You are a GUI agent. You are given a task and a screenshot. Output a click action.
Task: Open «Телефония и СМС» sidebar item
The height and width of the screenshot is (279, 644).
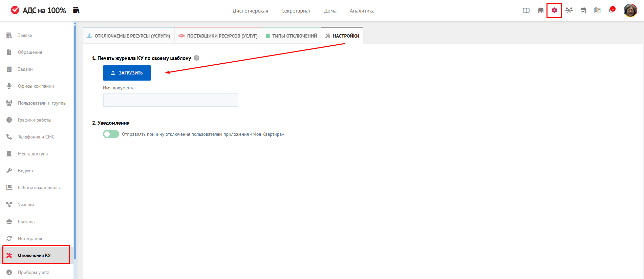pos(36,137)
